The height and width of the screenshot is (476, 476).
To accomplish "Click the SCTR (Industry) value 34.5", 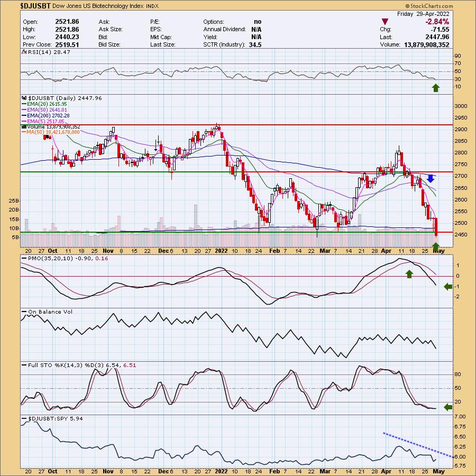I will point(255,44).
